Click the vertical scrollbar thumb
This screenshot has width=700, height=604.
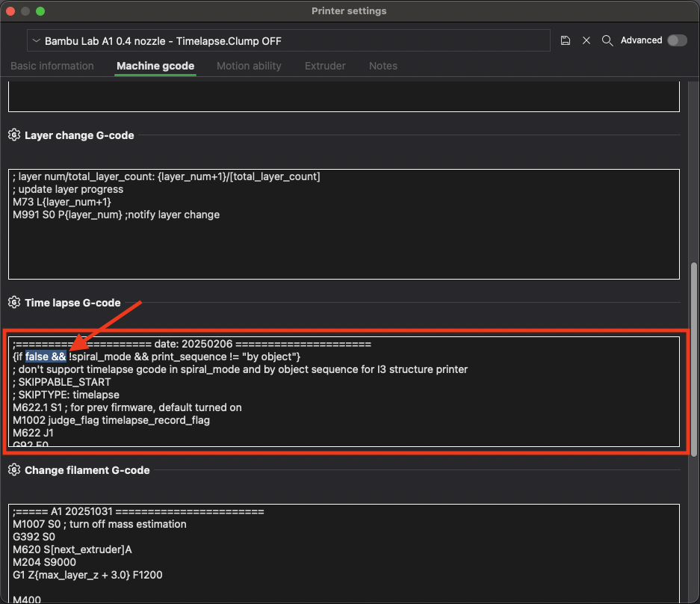(x=693, y=360)
